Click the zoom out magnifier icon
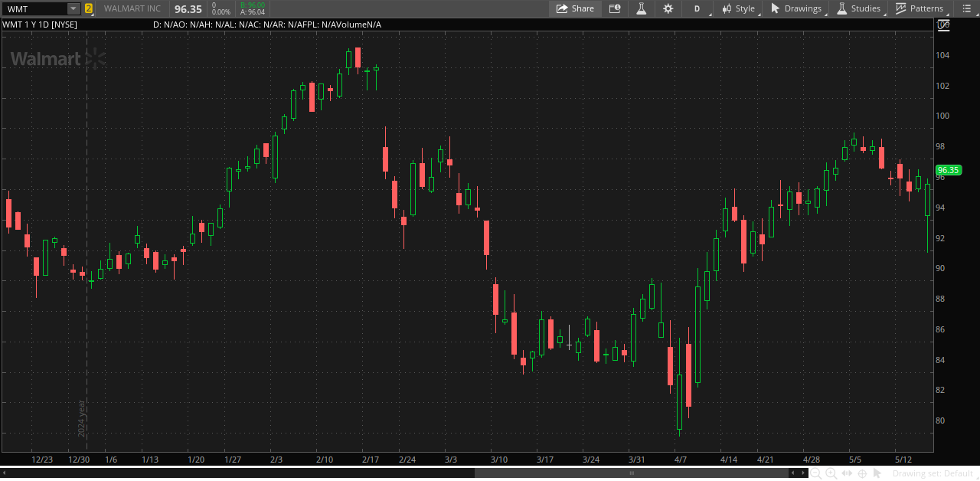 816,473
